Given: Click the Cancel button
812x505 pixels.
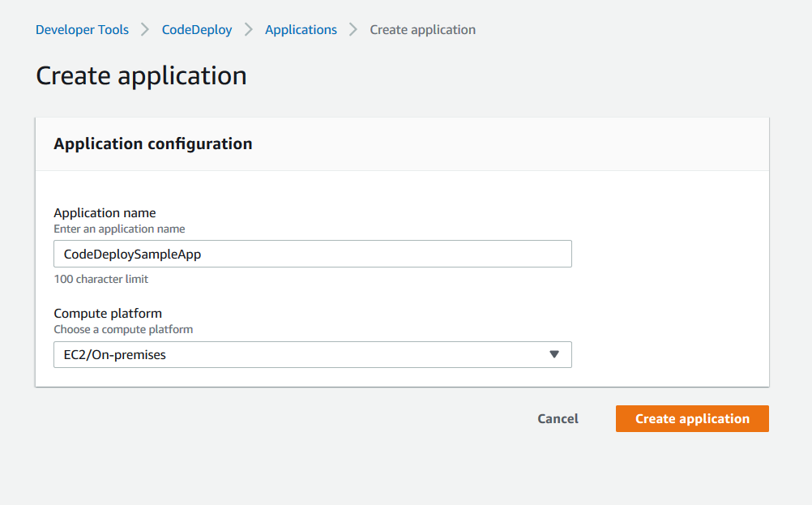Looking at the screenshot, I should pyautogui.click(x=558, y=418).
